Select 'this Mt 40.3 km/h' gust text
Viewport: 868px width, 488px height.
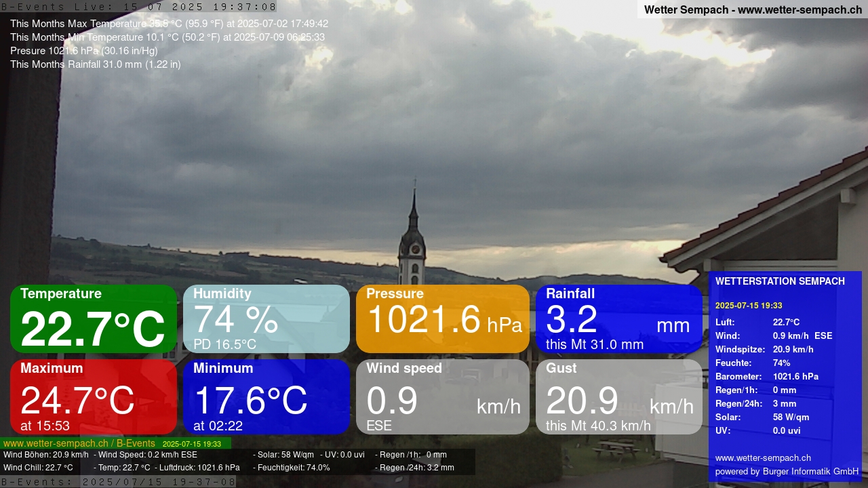(x=598, y=426)
